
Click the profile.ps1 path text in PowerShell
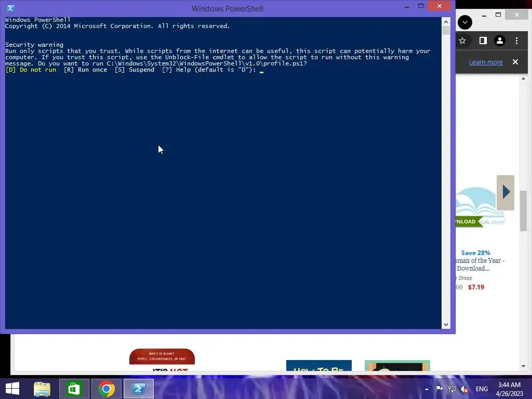click(207, 63)
